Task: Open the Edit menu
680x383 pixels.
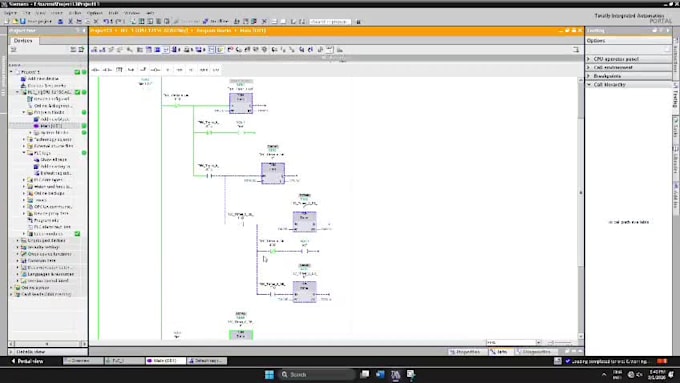Action: pos(27,13)
